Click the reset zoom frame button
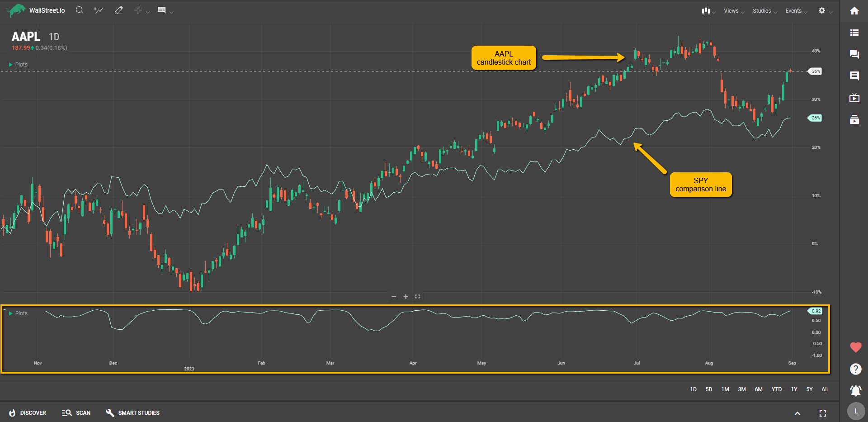The height and width of the screenshot is (422, 868). (418, 297)
